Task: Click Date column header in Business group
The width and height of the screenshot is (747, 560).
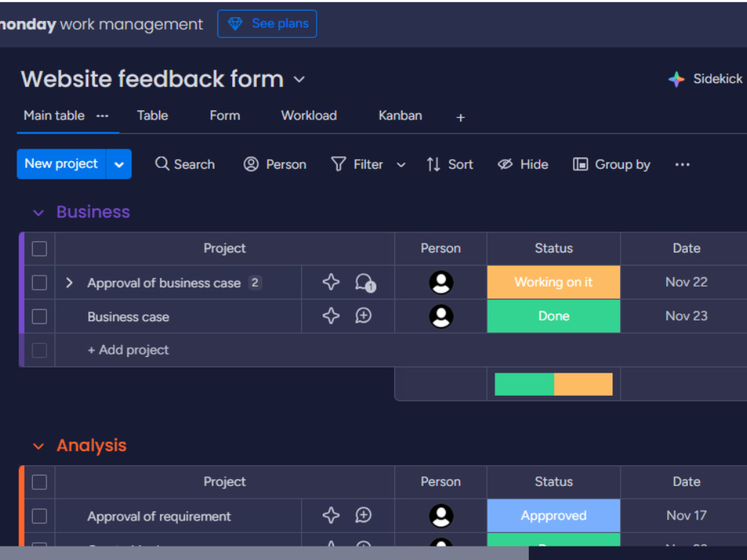Action: tap(686, 249)
